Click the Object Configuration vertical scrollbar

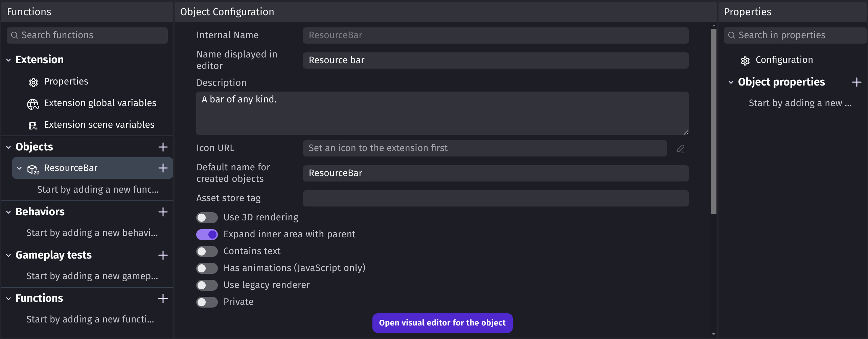click(x=714, y=121)
